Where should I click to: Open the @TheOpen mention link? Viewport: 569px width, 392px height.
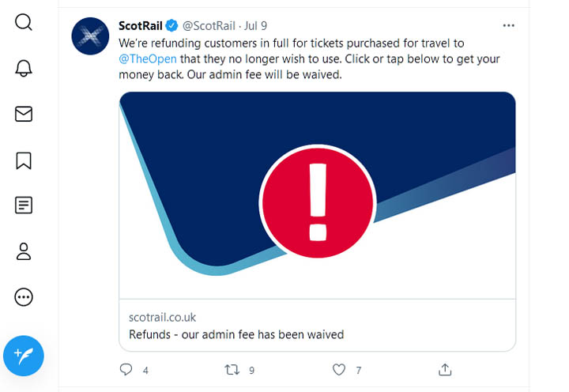148,58
